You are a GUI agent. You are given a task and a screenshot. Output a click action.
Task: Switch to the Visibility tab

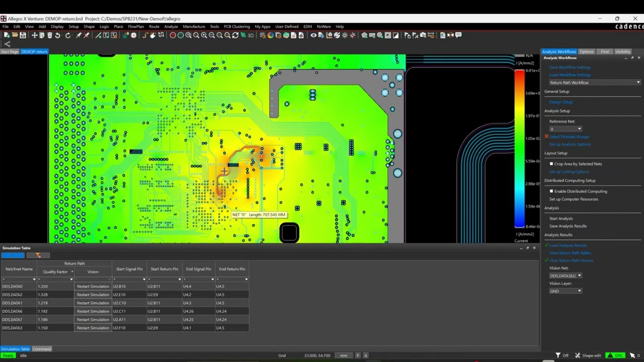click(622, 52)
